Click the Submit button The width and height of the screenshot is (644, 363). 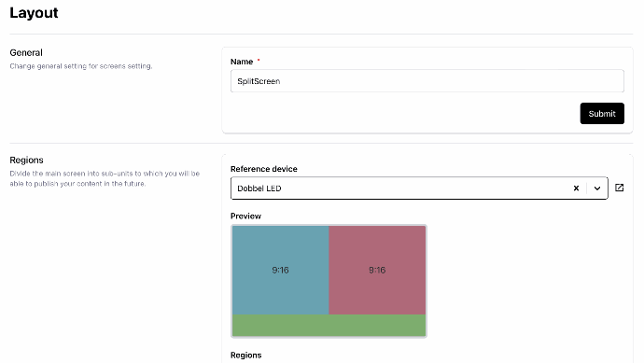coord(602,113)
